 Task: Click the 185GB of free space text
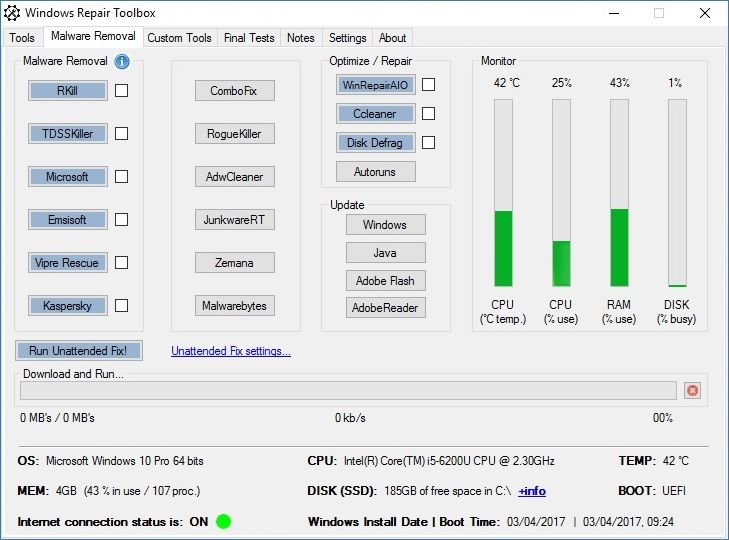(447, 491)
